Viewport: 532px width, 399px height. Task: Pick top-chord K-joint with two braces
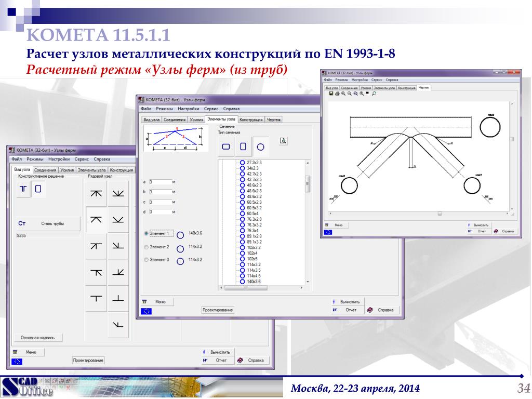pos(96,220)
